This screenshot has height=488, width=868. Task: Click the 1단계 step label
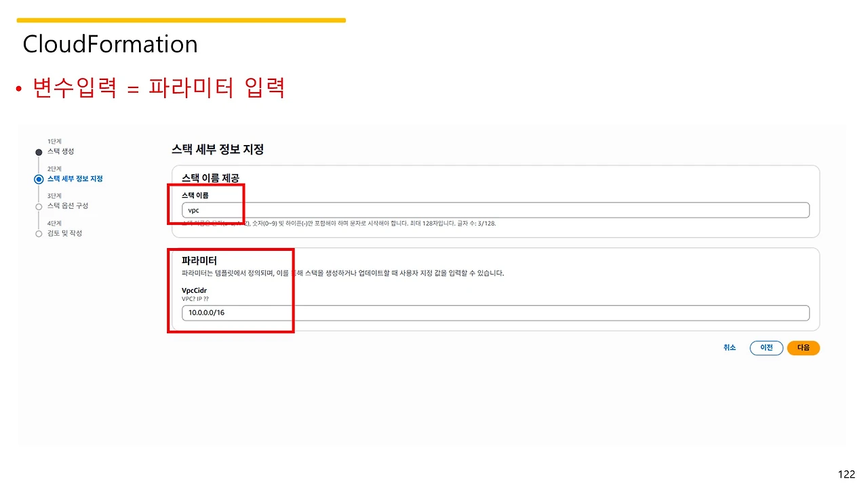(x=54, y=141)
